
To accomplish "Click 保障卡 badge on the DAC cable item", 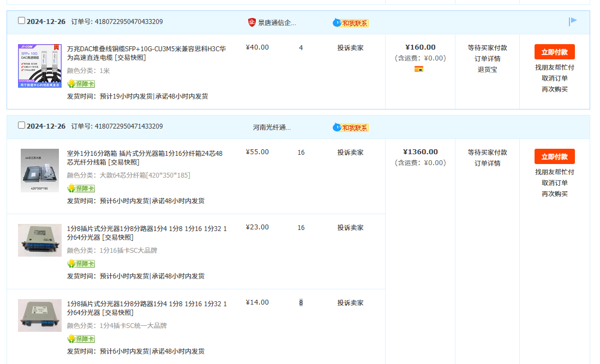I will [81, 84].
